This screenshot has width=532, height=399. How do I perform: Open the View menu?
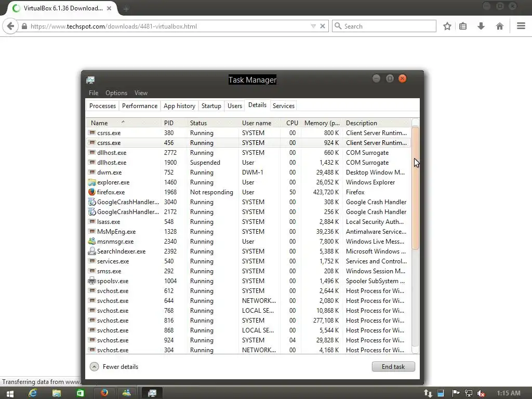(140, 92)
